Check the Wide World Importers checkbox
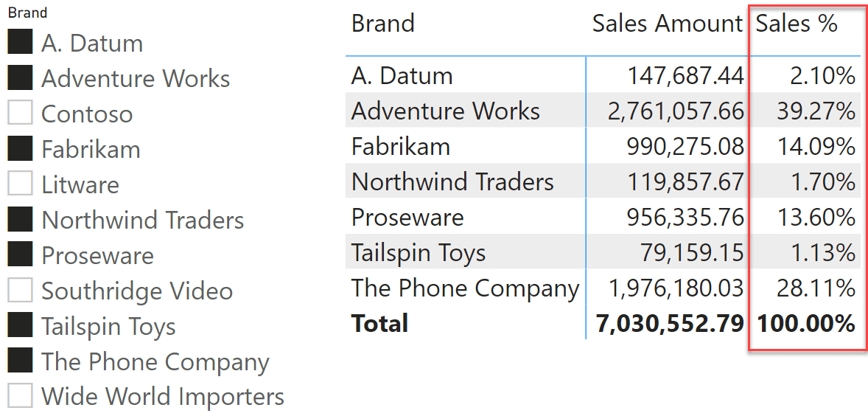This screenshot has width=868, height=416. click(20, 396)
